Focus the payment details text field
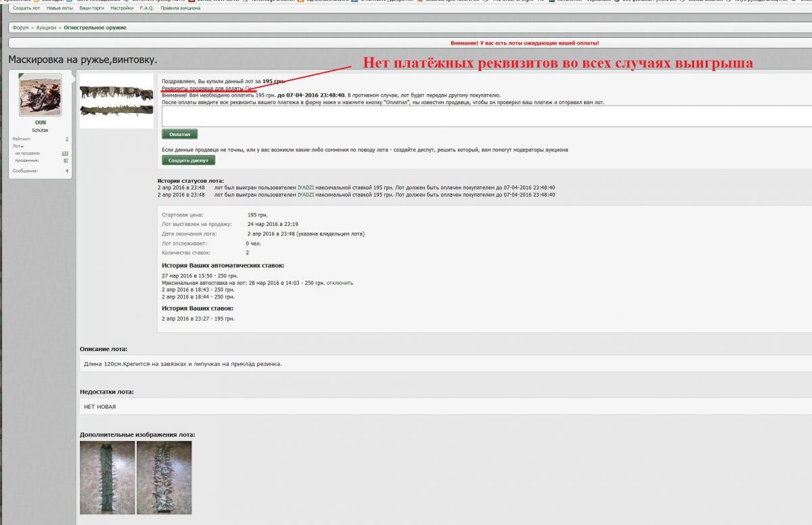 coord(486,116)
